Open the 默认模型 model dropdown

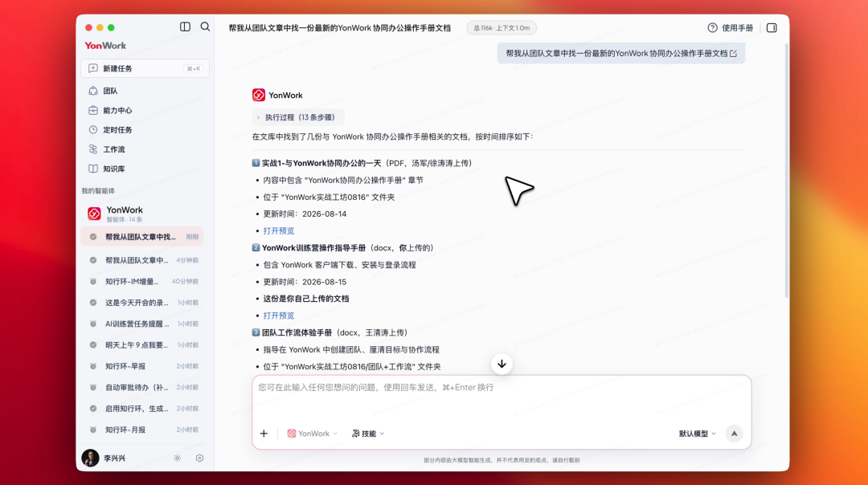pyautogui.click(x=698, y=434)
